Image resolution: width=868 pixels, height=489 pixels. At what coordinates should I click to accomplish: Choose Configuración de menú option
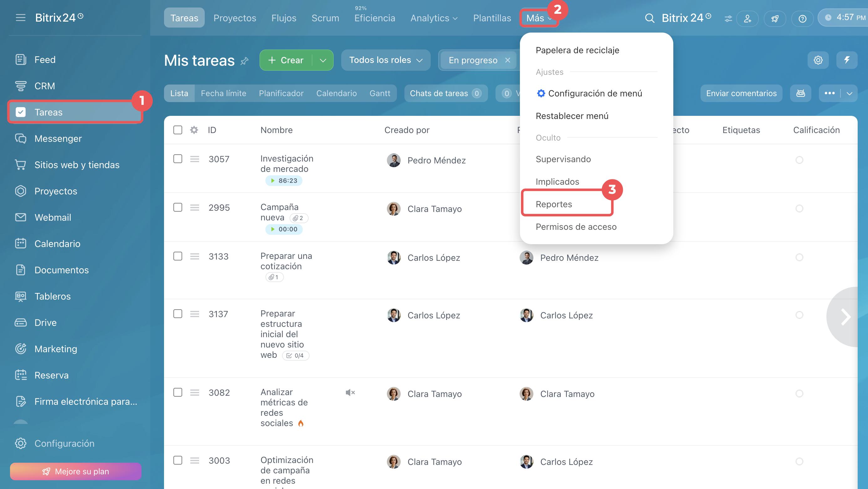coord(589,93)
